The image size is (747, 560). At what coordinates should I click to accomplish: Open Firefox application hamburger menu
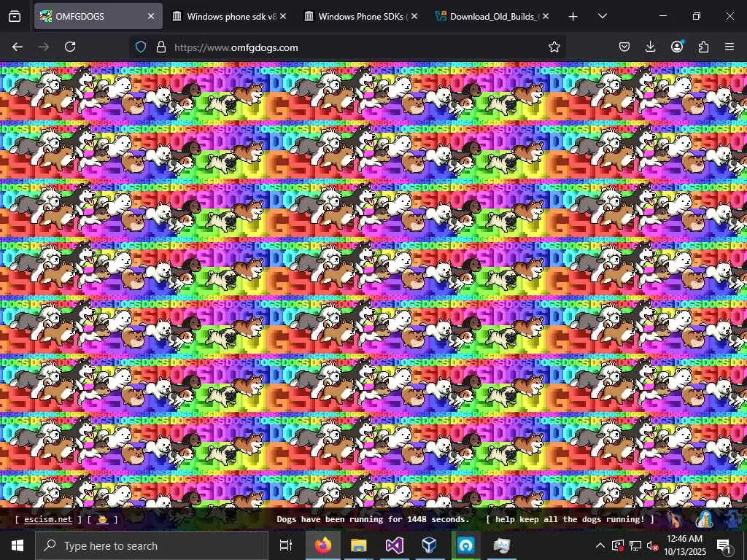(729, 47)
